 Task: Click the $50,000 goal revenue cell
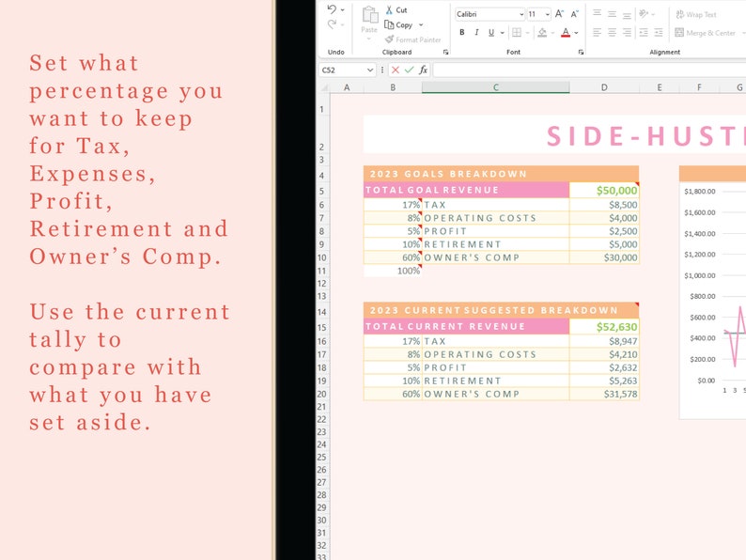tap(604, 191)
